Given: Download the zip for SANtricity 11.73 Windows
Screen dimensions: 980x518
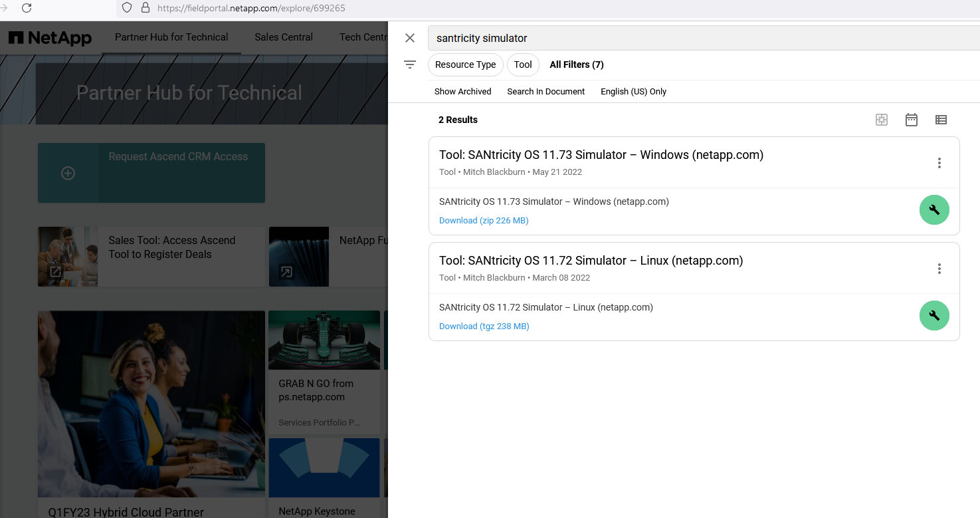Looking at the screenshot, I should click(x=484, y=220).
